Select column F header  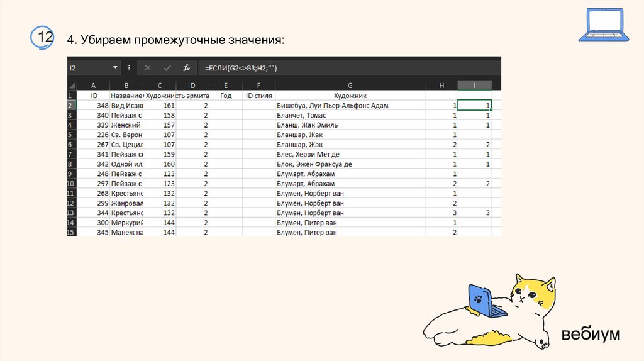pyautogui.click(x=258, y=86)
